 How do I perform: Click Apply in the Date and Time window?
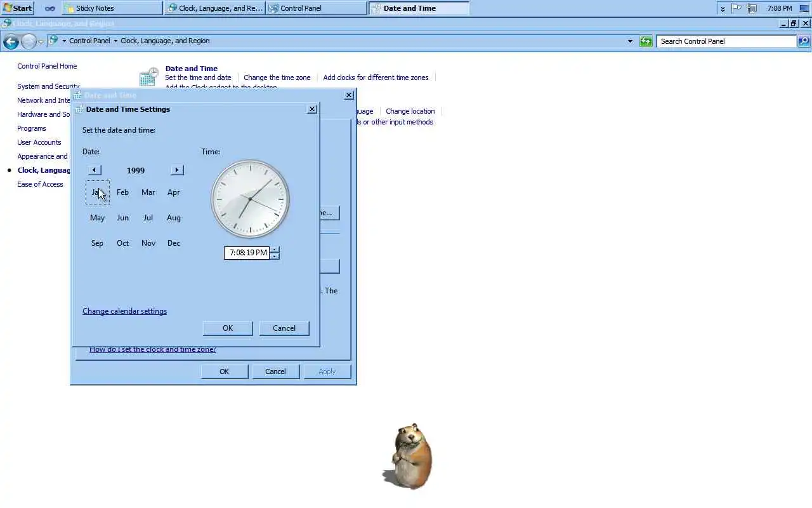click(327, 371)
